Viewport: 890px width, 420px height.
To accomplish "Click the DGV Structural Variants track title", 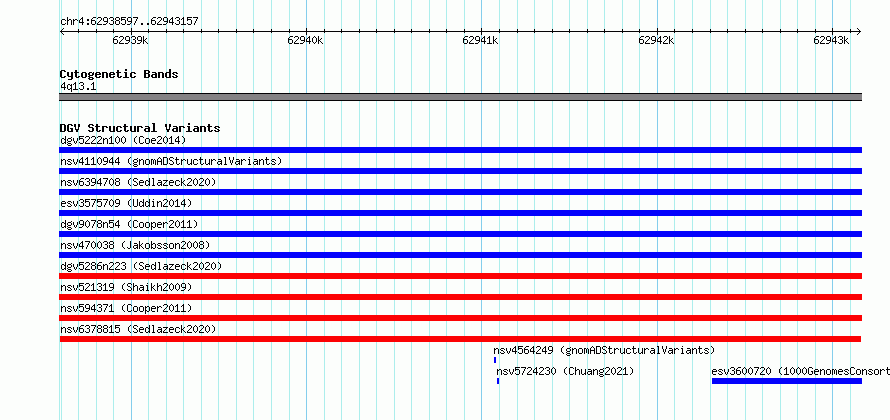I will 140,128.
